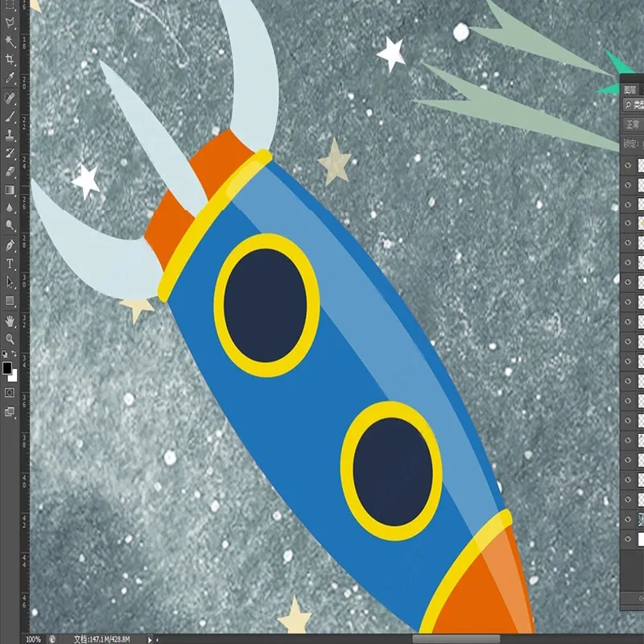Screen dimensions: 644x644
Task: Click the 文档:147.1M/428.8M status text
Action: pos(102,639)
